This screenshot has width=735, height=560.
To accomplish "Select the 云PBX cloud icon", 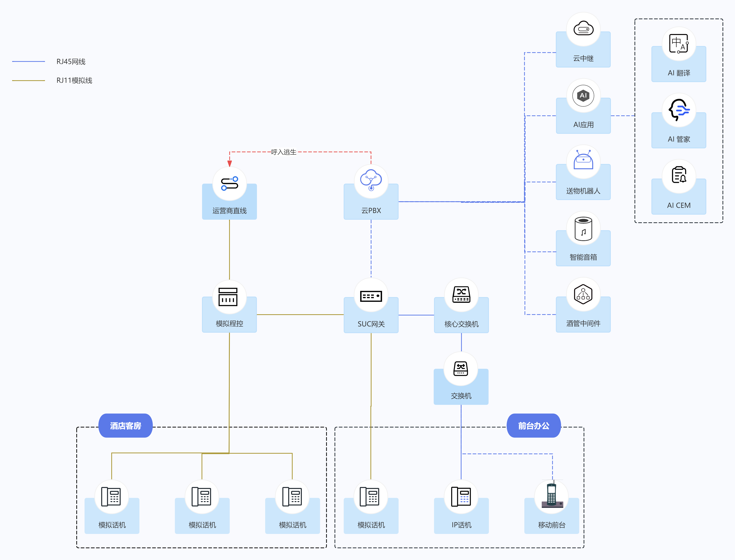I will (371, 180).
